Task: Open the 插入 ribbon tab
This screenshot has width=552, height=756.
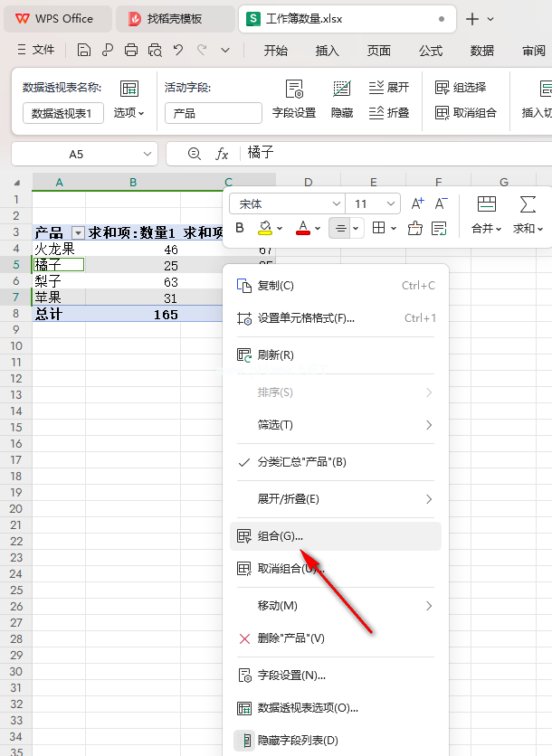Action: point(328,51)
